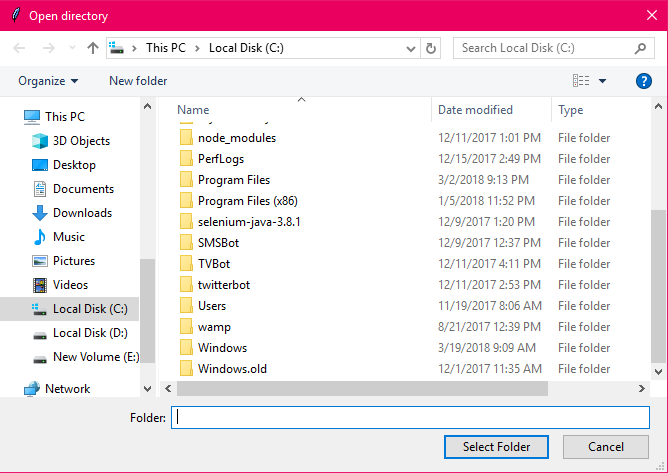
Task: Select the Windows.old folder icon
Action: pos(186,369)
